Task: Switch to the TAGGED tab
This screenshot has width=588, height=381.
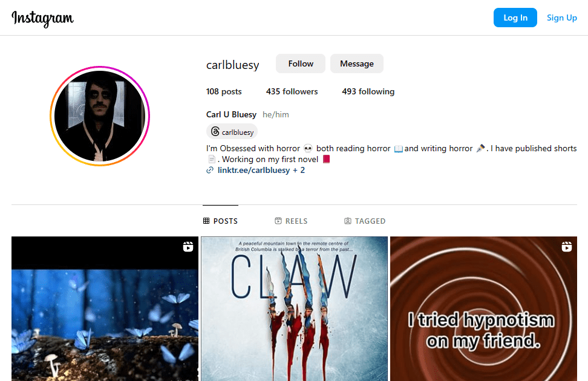Action: [365, 221]
